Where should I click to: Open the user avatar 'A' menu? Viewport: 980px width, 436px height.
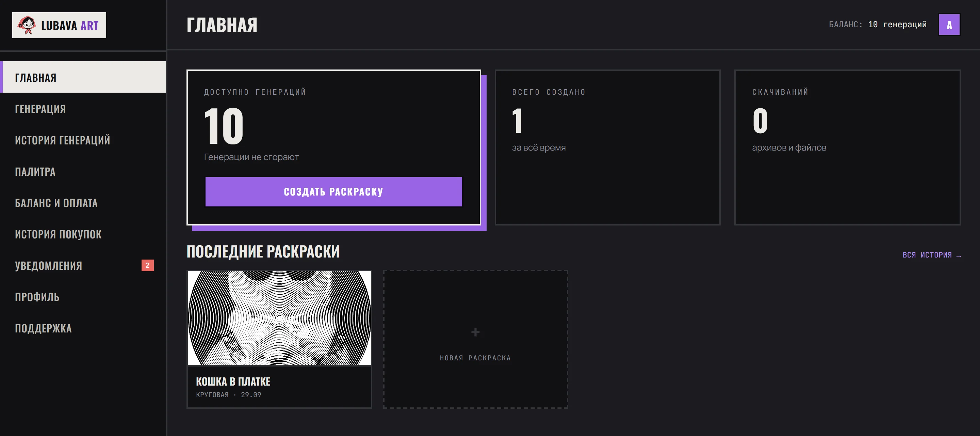click(949, 25)
